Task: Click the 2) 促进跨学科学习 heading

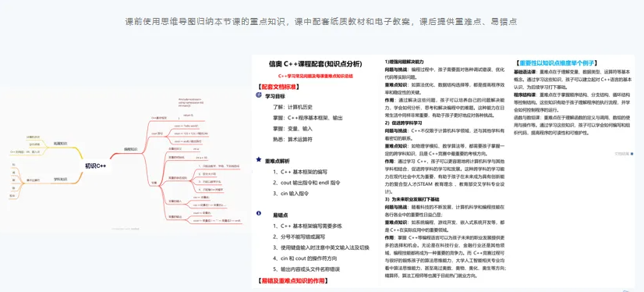Action: click(x=404, y=123)
